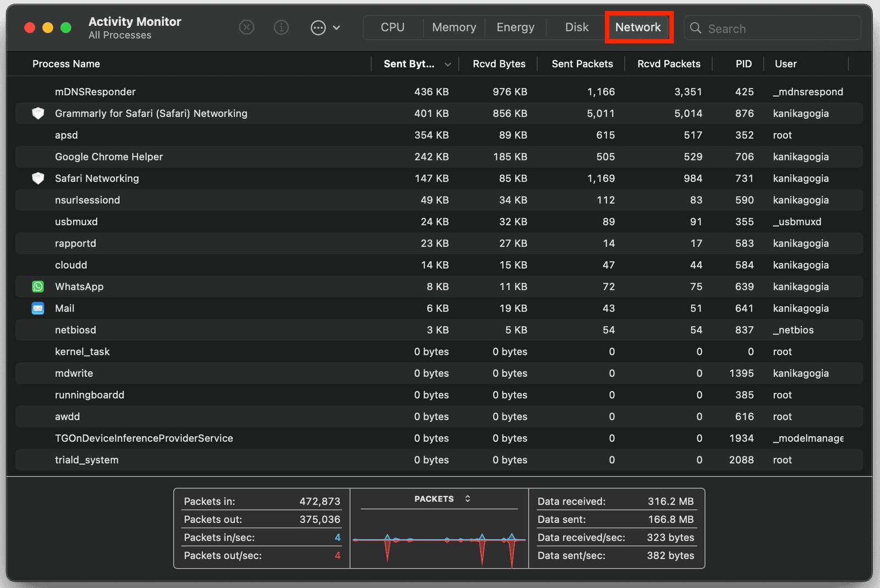Click the All Processes subtitle
Image resolution: width=880 pixels, height=588 pixels.
tap(120, 35)
